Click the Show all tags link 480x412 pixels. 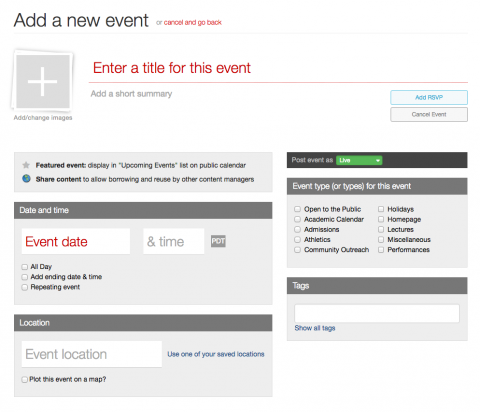[x=315, y=328]
